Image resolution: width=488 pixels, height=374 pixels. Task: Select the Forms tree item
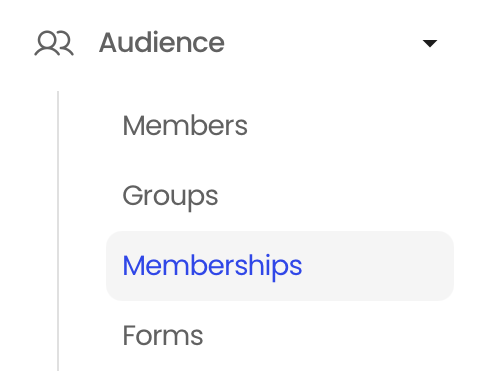point(163,335)
